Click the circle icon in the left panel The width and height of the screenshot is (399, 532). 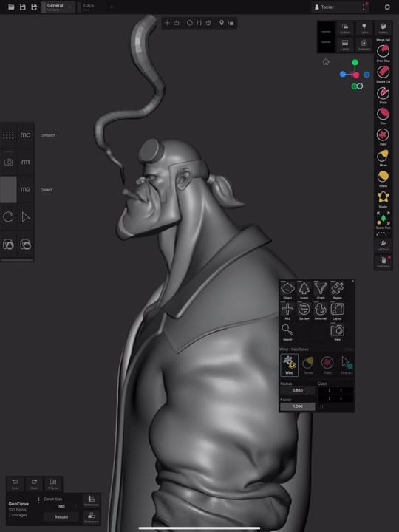[x=8, y=216]
